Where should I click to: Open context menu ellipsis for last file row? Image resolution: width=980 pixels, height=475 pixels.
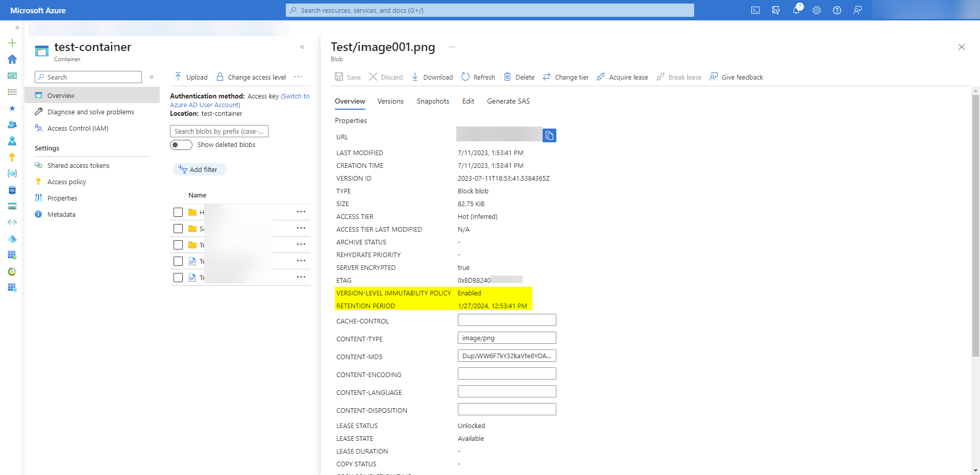(x=301, y=277)
